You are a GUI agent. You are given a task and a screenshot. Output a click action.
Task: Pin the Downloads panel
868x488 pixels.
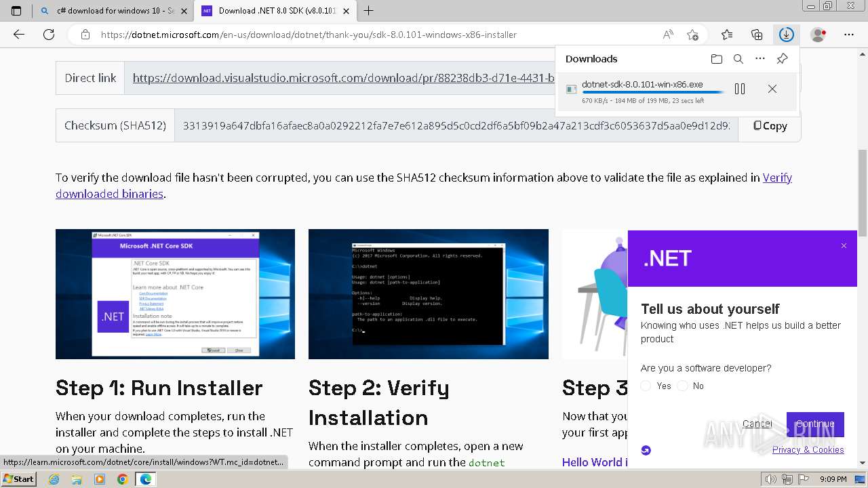point(782,59)
